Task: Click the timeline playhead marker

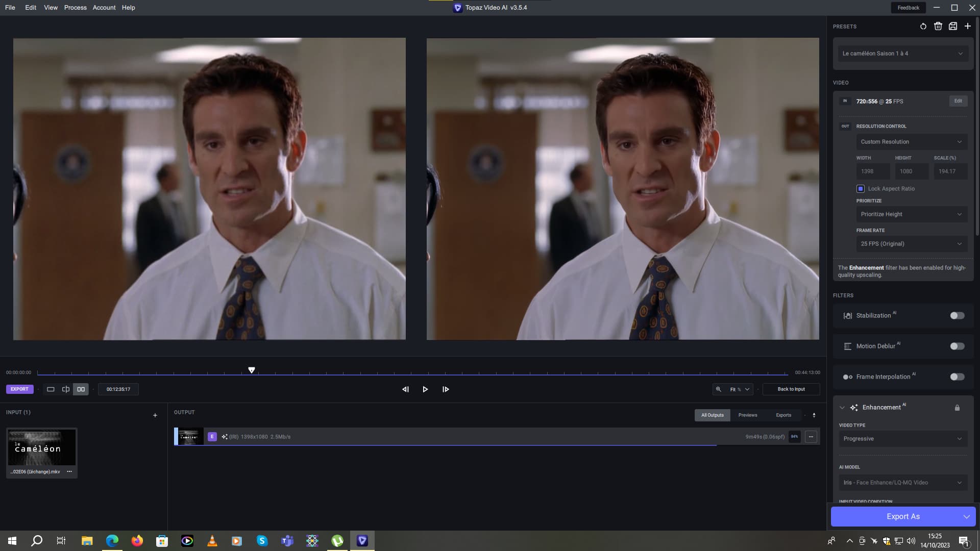Action: [252, 370]
